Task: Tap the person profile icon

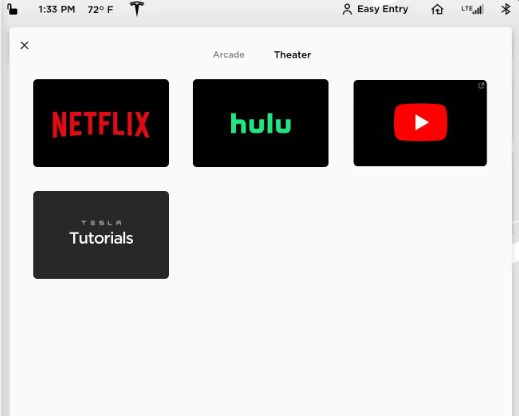Action: 347,9
